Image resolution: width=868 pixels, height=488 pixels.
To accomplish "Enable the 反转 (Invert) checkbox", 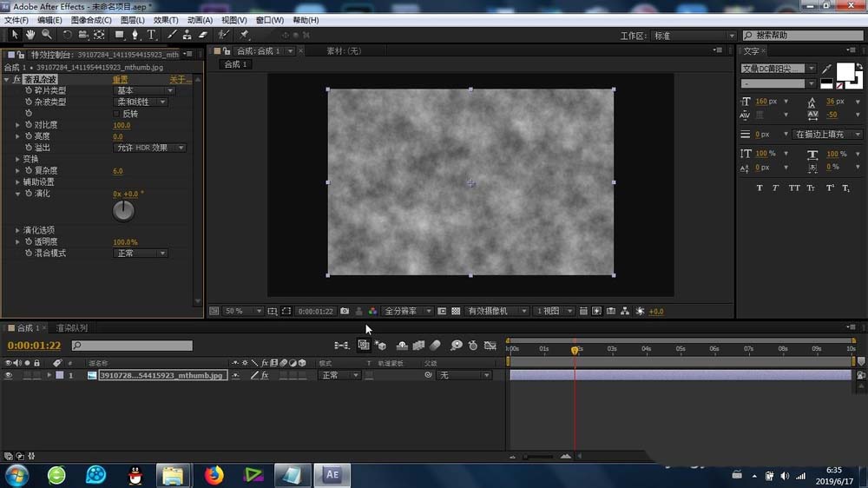I will pos(116,114).
